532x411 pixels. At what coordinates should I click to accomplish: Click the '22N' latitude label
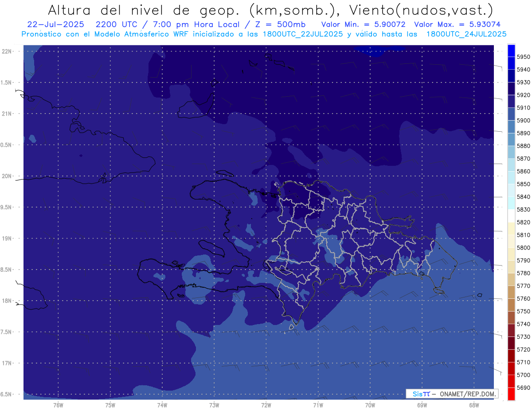[7, 51]
